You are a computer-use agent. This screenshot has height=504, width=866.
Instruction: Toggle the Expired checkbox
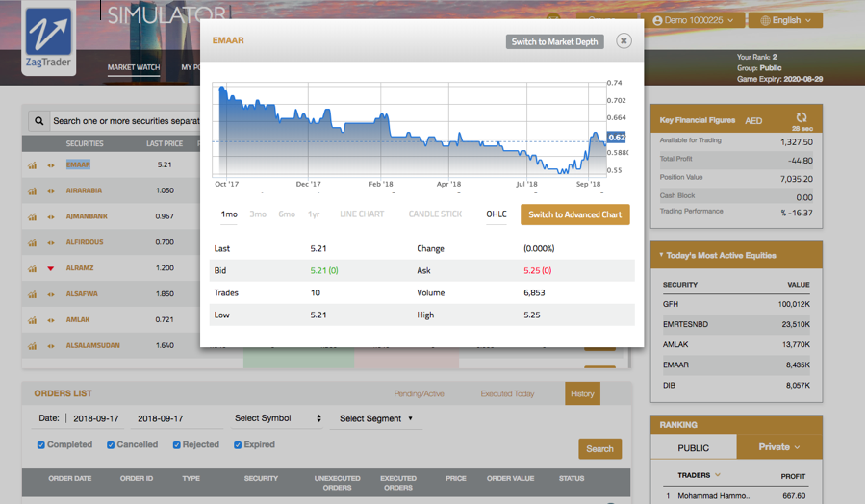coord(238,445)
